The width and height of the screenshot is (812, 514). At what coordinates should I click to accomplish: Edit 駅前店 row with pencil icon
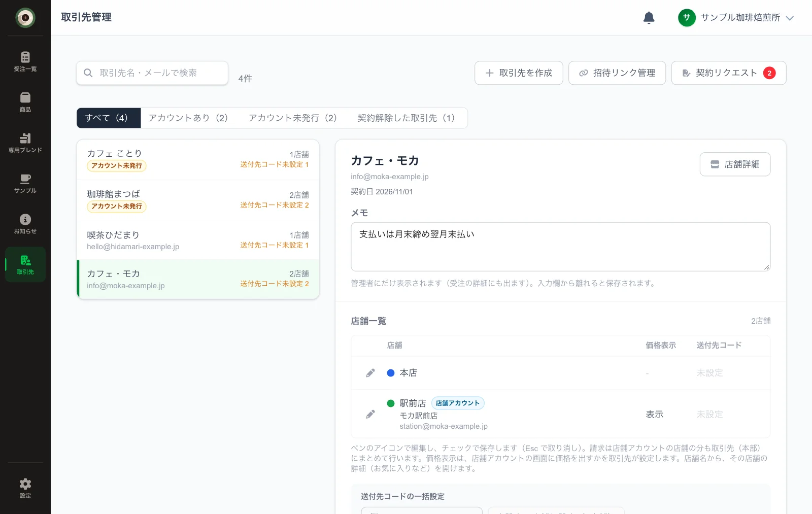(370, 415)
